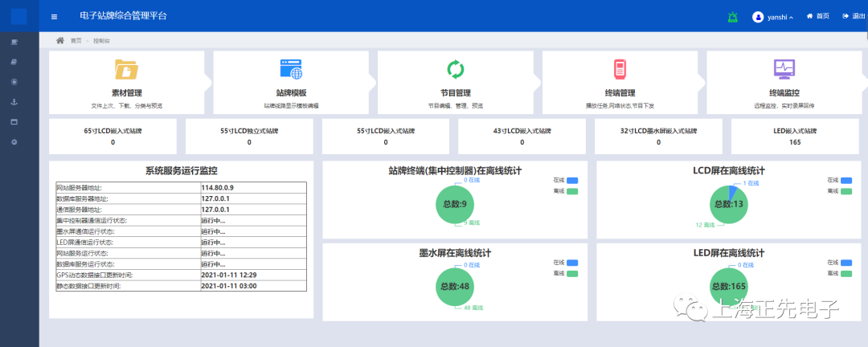Open 终端监控 purple monitor icon
The height and width of the screenshot is (347, 868).
coord(784,69)
